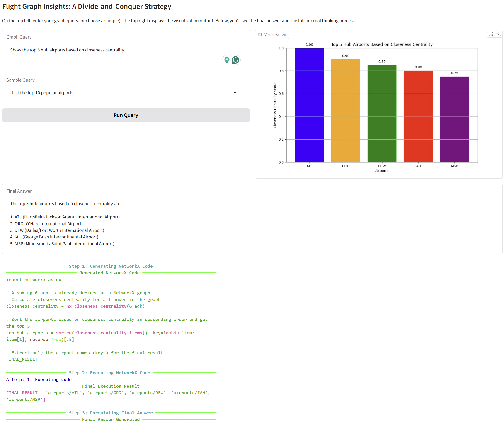Click the Grammarly G icon
Viewport: 504px width, 427px height.
235,60
